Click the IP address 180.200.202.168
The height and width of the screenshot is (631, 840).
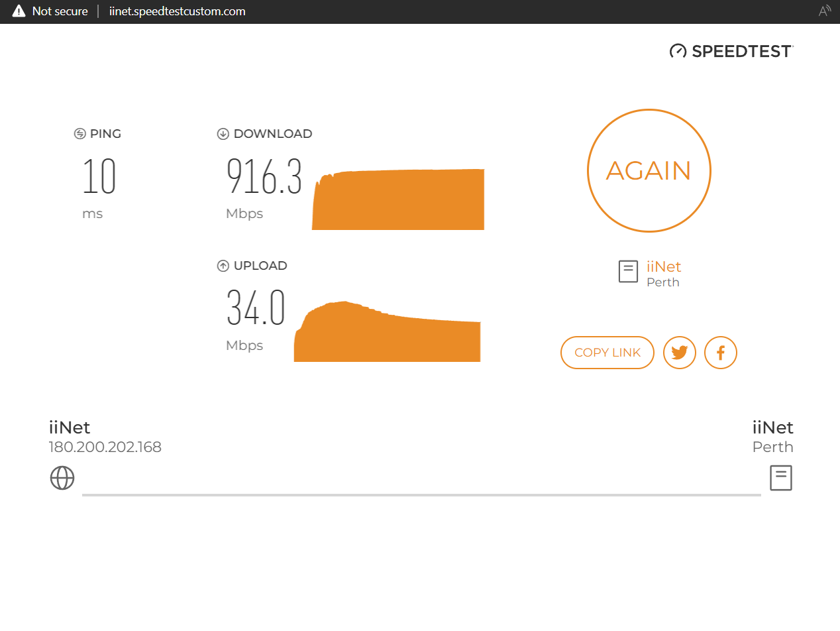(105, 447)
